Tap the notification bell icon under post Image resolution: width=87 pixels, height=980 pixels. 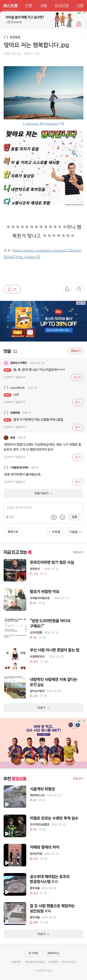(x=67, y=289)
